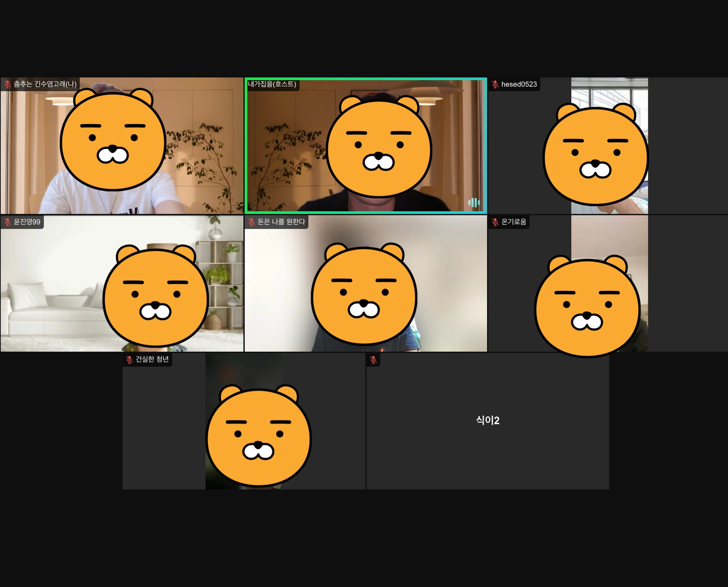Select video tile of 윤진영99

pos(122,283)
